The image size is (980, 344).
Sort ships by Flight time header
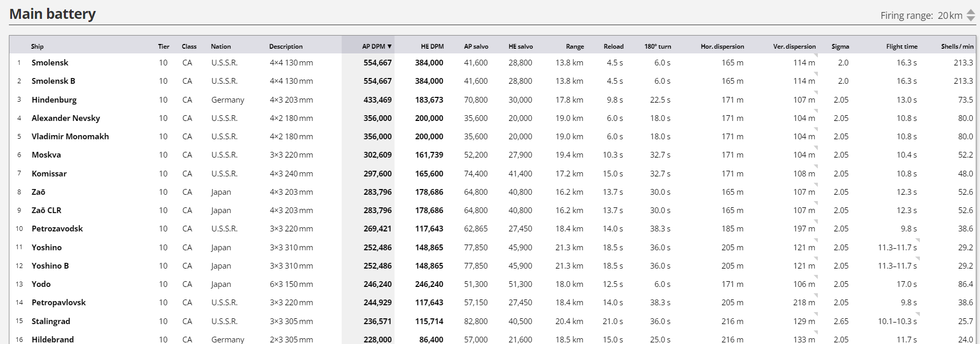[x=902, y=46]
